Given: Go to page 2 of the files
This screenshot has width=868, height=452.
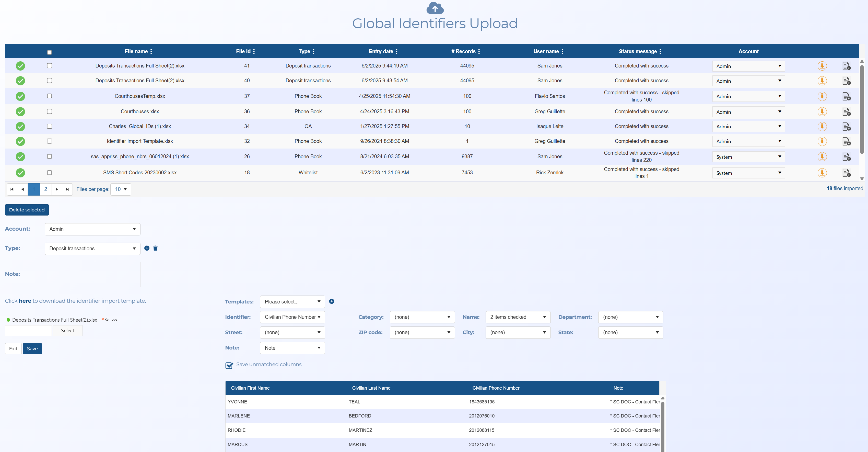Looking at the screenshot, I should [x=45, y=189].
